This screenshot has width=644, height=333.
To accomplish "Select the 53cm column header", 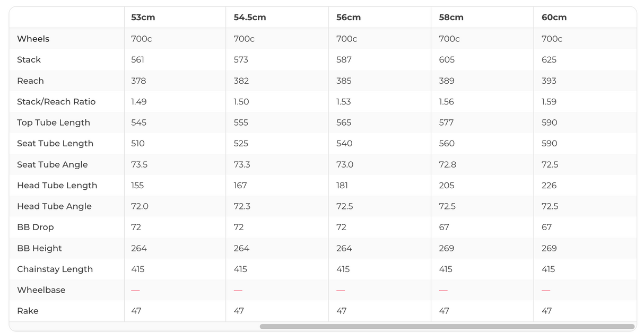I will click(143, 17).
